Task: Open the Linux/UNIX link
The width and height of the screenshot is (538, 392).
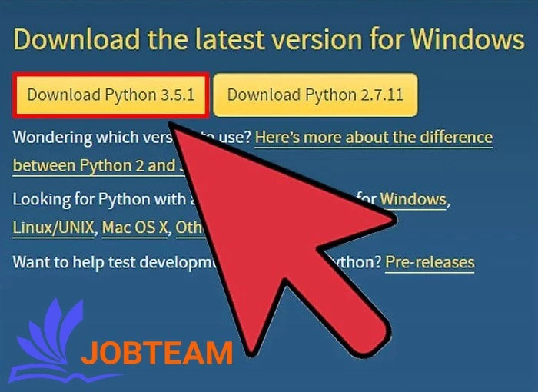Action: point(53,228)
